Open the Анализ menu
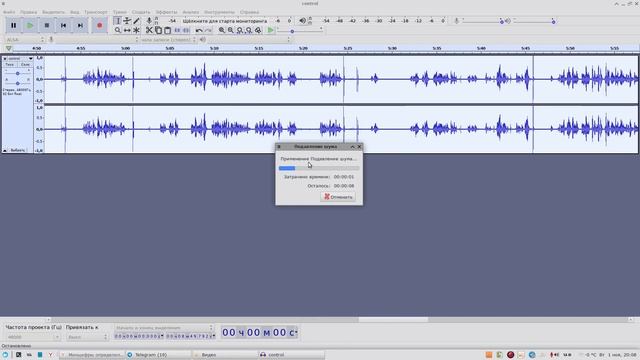Viewport: 640px width, 360px height. pos(191,12)
